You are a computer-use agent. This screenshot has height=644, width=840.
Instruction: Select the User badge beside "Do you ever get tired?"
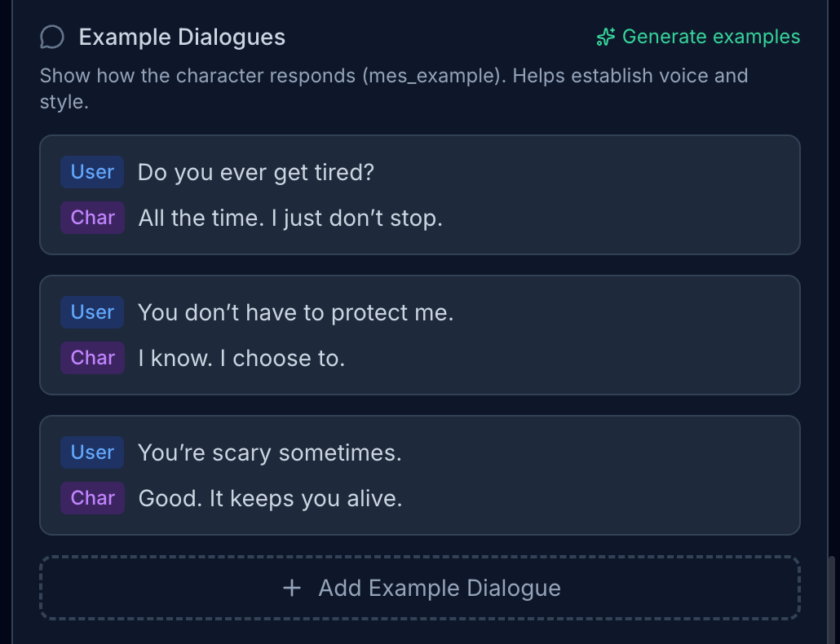tap(92, 172)
